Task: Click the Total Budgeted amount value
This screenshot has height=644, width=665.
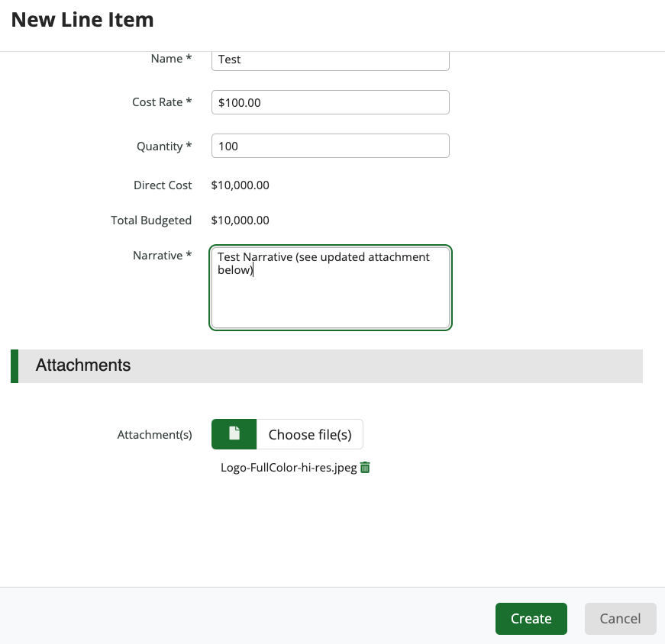Action: 240,221
